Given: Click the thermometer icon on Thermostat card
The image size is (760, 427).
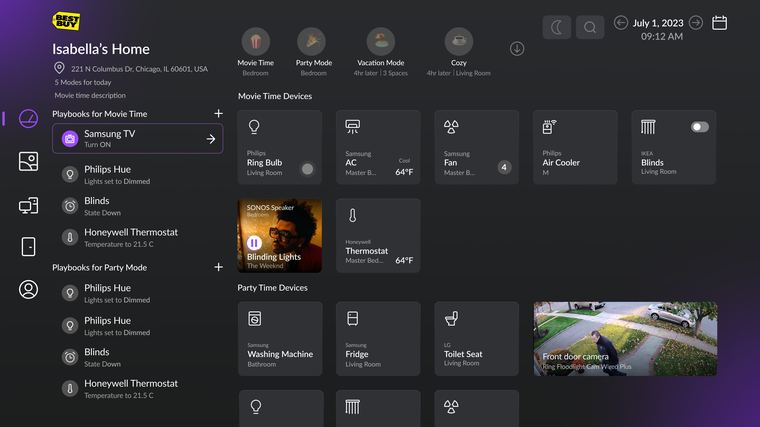Looking at the screenshot, I should (x=352, y=215).
